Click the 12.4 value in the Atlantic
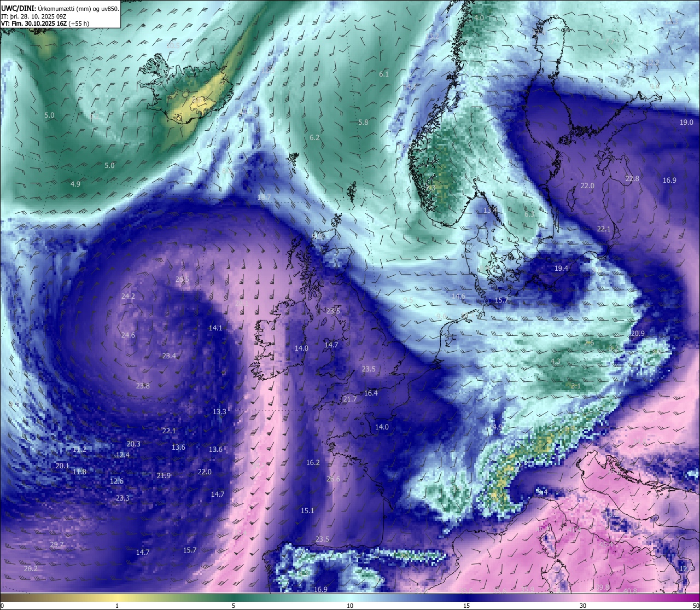This screenshot has height=610, width=700. pos(122,455)
